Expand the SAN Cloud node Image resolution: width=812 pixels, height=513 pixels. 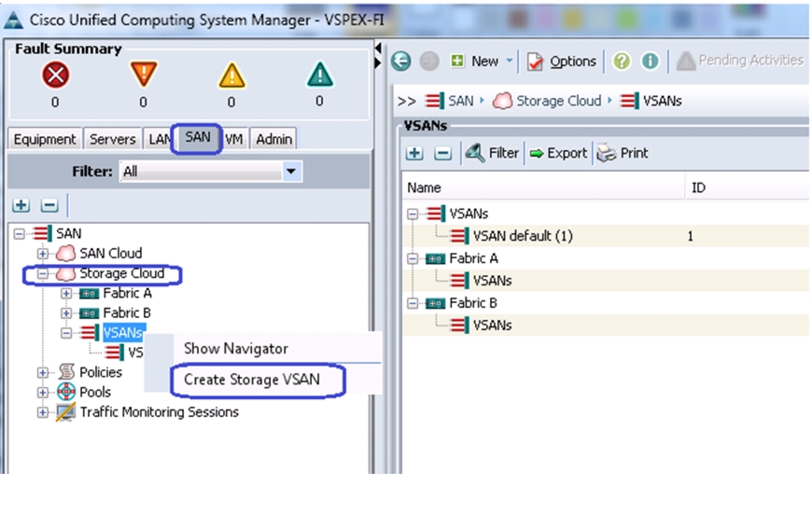(x=42, y=254)
